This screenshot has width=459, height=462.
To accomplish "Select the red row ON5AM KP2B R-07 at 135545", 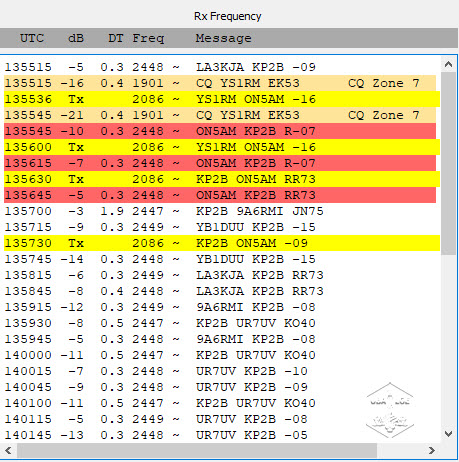I will (220, 131).
